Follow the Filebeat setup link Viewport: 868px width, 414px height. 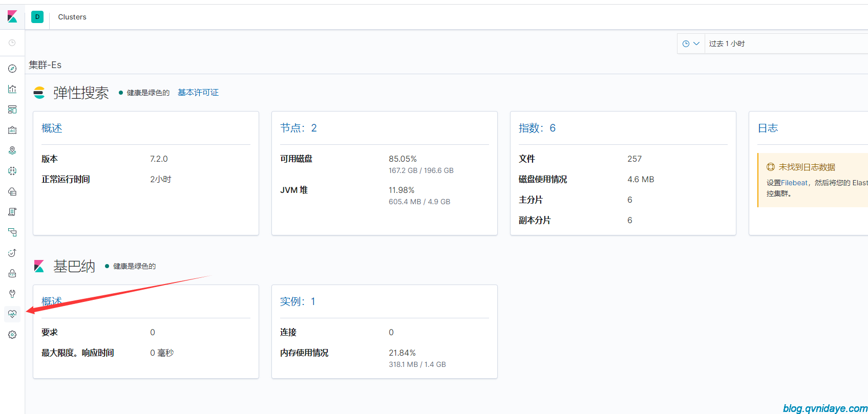(794, 183)
